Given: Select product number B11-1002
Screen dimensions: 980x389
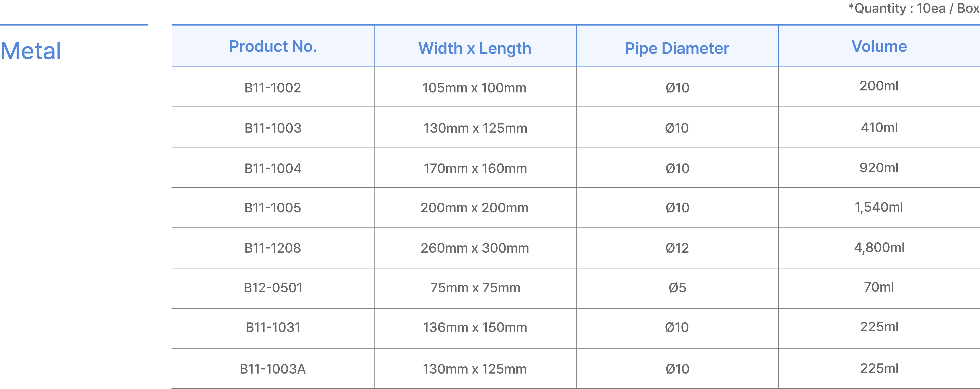Looking at the screenshot, I should (272, 88).
